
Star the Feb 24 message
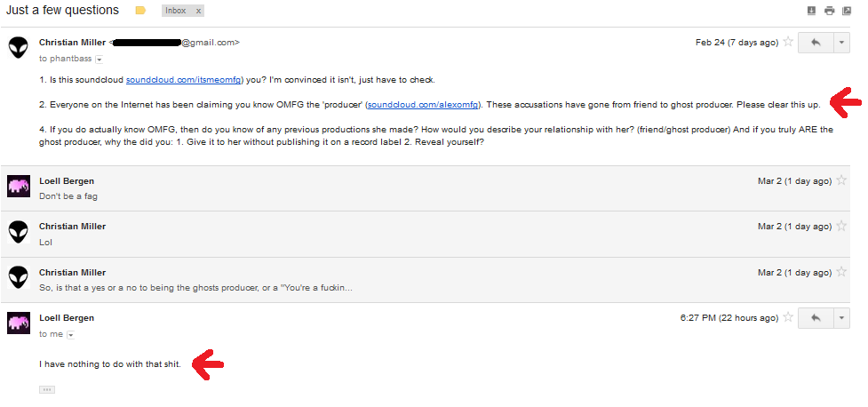click(788, 42)
